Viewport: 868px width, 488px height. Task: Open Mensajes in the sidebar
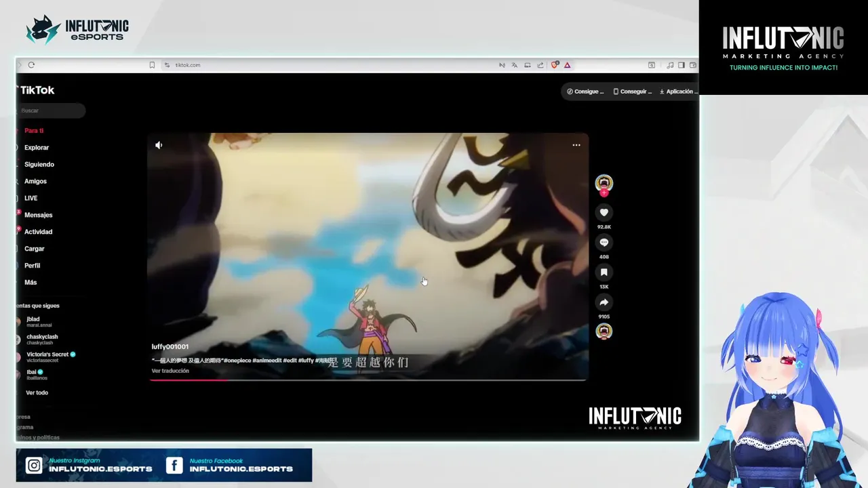tap(38, 215)
